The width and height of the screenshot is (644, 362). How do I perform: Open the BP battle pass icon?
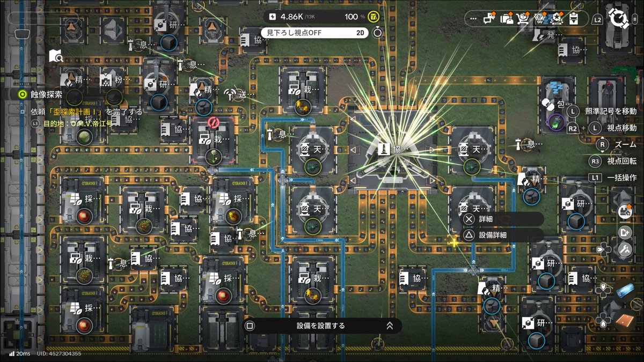click(x=540, y=18)
